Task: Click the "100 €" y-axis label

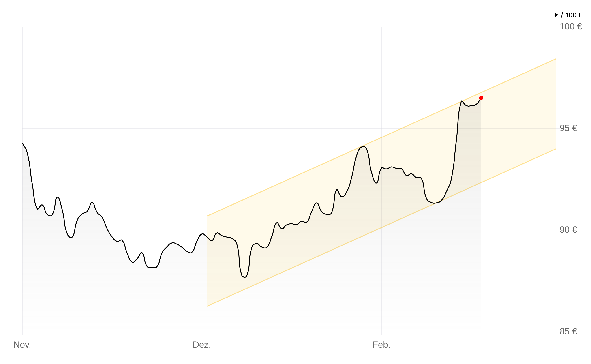Action: [570, 26]
